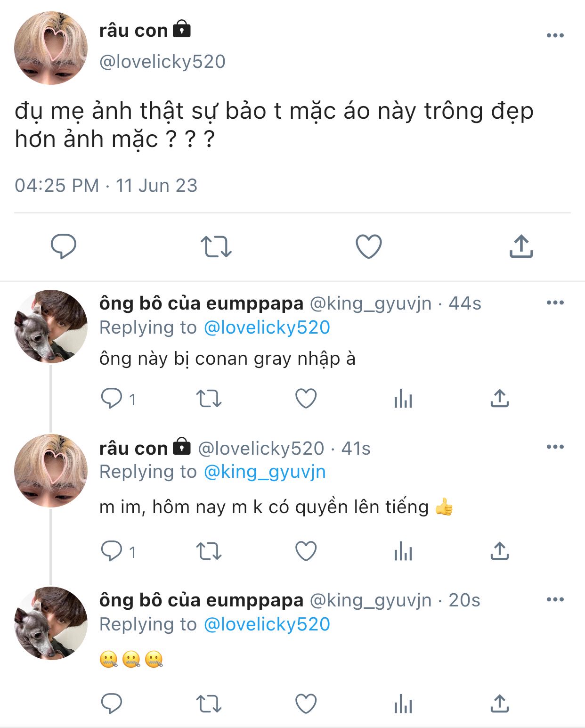Click the 04:25 PM timestamp
This screenshot has height=728, width=585.
pyautogui.click(x=57, y=186)
